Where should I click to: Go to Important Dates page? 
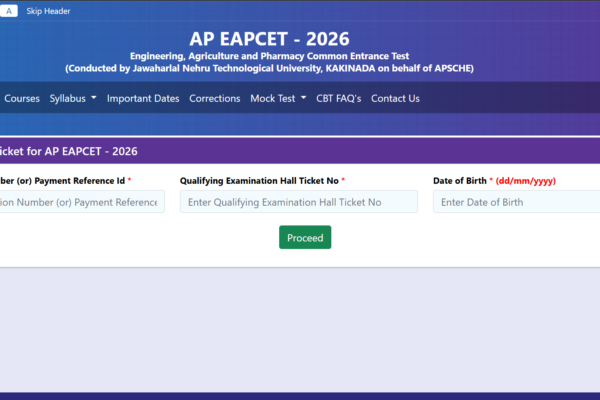tap(143, 98)
